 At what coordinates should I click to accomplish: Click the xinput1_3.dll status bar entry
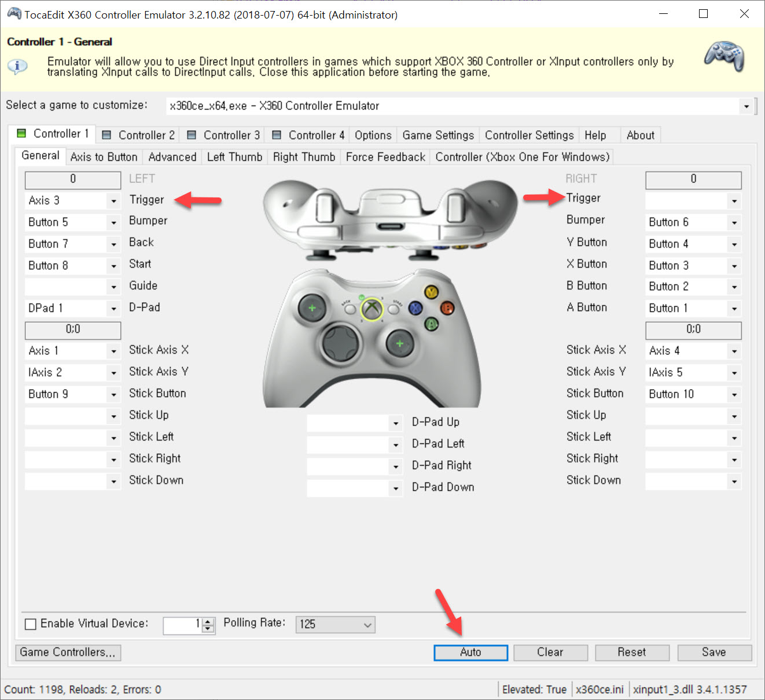690,690
